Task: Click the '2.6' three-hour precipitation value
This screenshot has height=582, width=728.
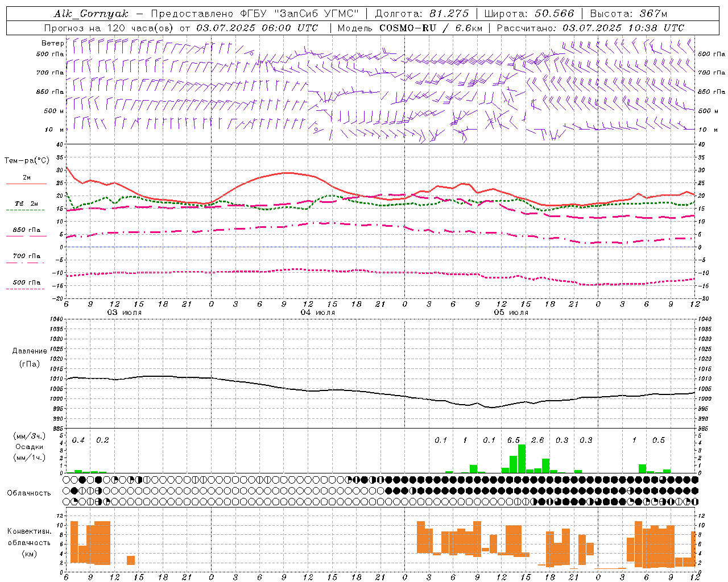Action: (537, 440)
